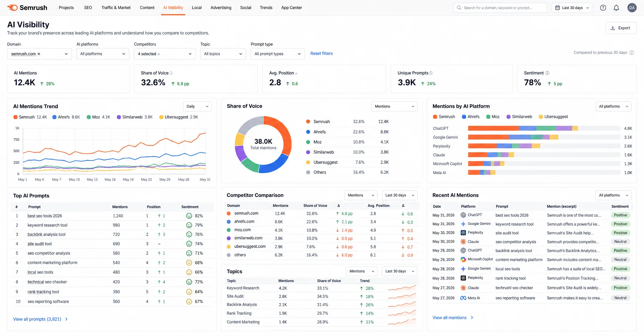
Task: Click the Meta AI icon in mentions
Action: click(463, 298)
